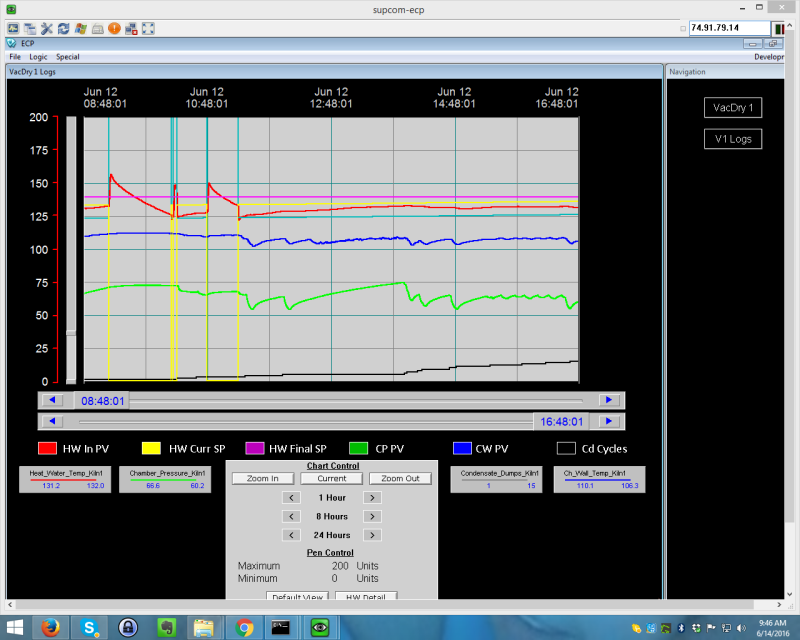Click the cascading windows toolbar icon

click(30, 29)
